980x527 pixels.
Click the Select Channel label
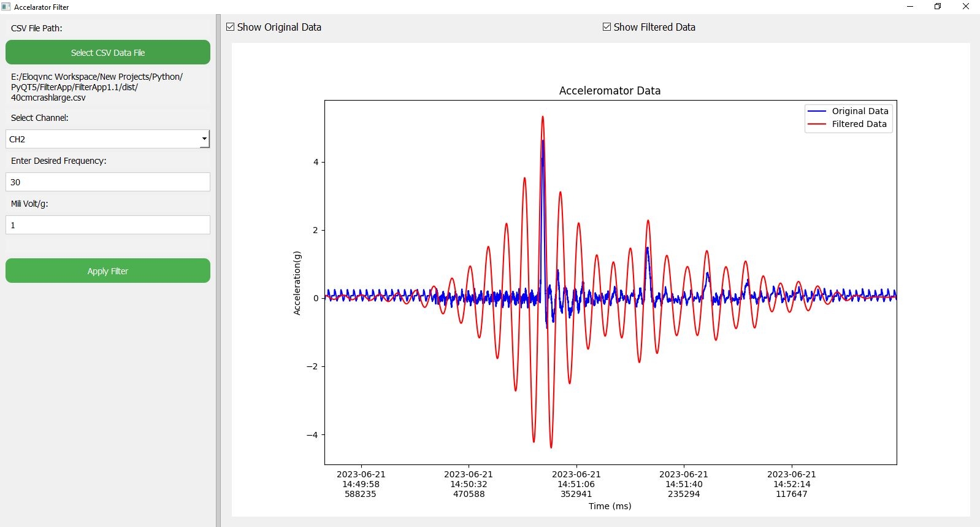[40, 118]
